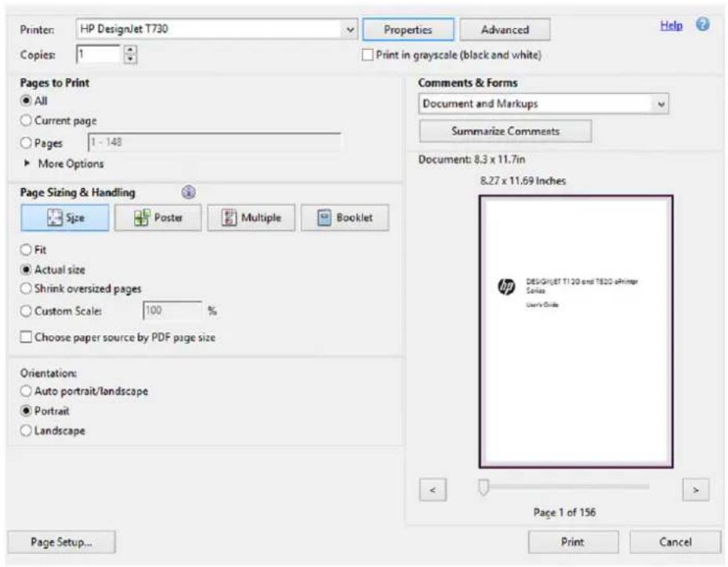Decrease copies with down arrow
The image size is (728, 567).
130,59
